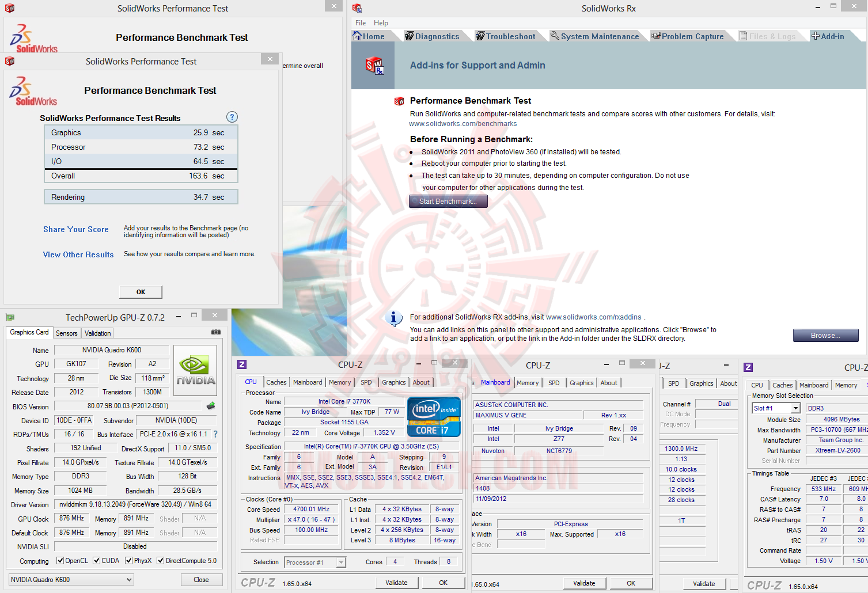Click OK in the Performance Test results dialog
Image resolution: width=868 pixels, height=593 pixels.
click(141, 292)
